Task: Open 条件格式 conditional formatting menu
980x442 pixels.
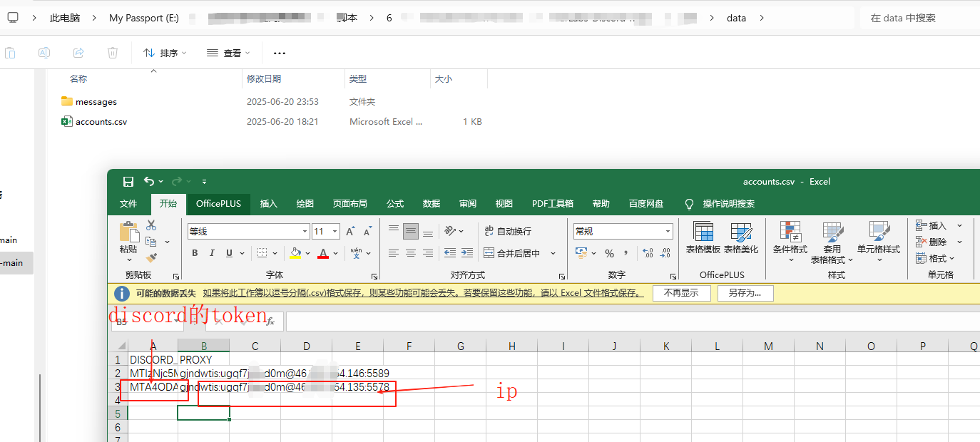Action: point(790,242)
